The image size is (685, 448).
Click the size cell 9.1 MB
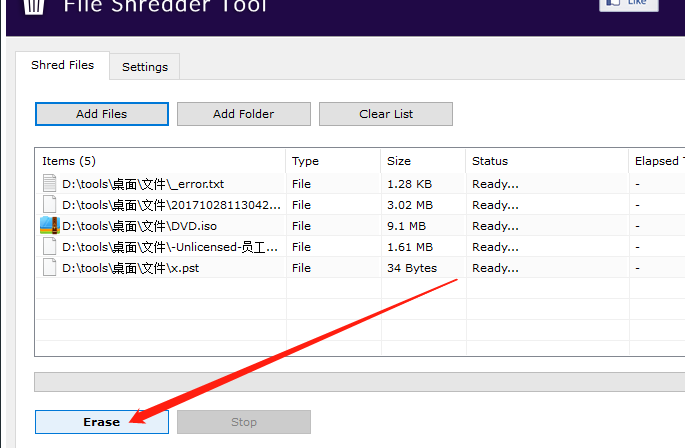[x=406, y=226]
